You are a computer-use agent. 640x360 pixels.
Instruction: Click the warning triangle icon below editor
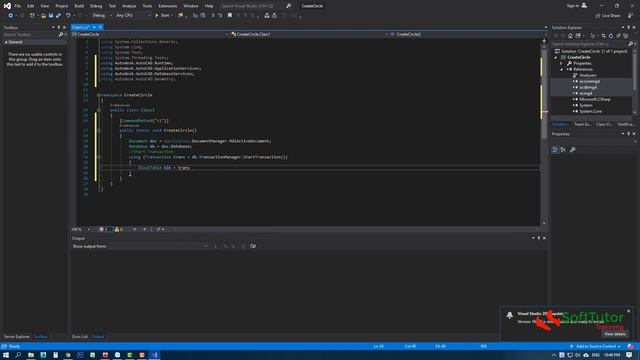click(x=117, y=229)
